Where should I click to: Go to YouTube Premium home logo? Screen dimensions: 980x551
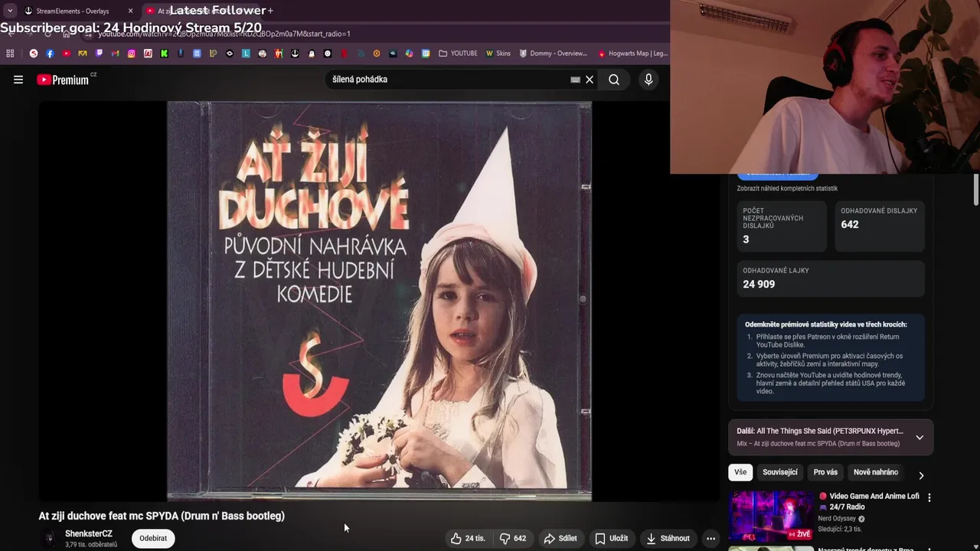(63, 80)
